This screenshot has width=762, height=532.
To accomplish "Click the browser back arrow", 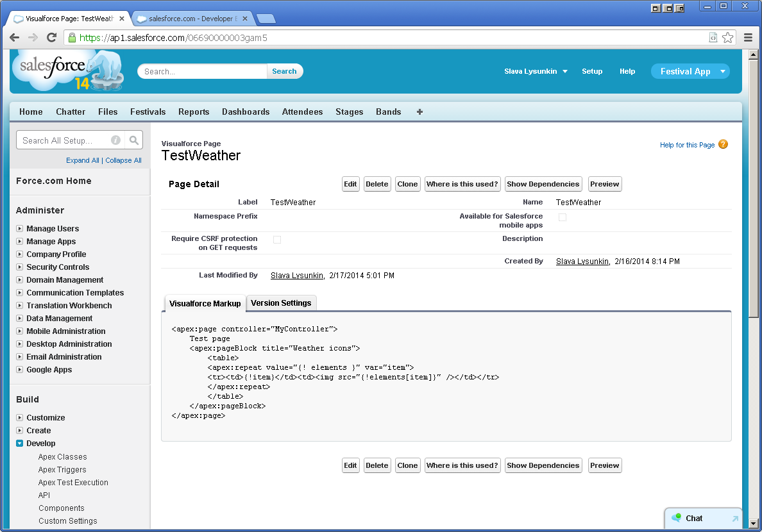I will pyautogui.click(x=15, y=37).
